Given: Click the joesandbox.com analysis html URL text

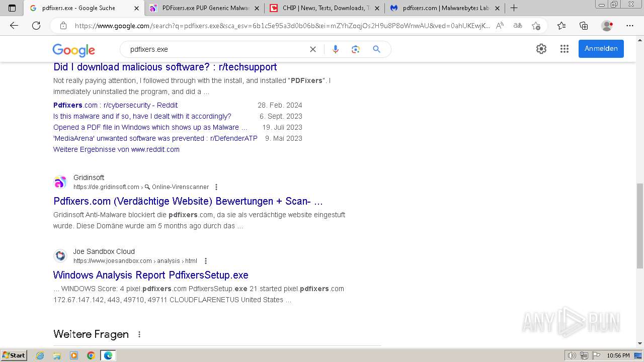Looking at the screenshot, I should tap(135, 261).
